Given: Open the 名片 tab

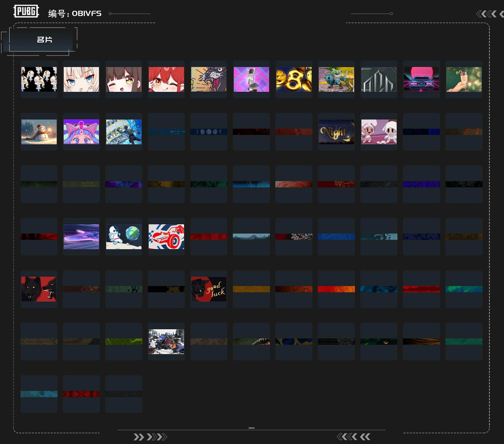Looking at the screenshot, I should pos(44,40).
